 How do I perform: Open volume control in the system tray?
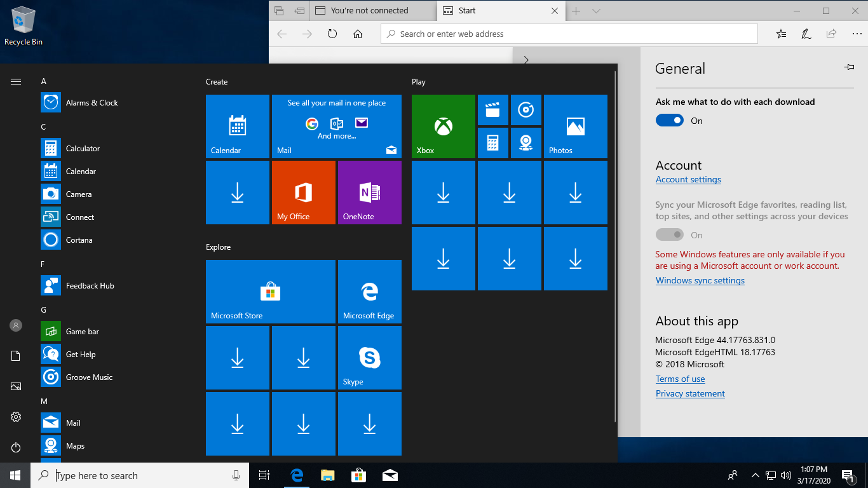pyautogui.click(x=786, y=475)
